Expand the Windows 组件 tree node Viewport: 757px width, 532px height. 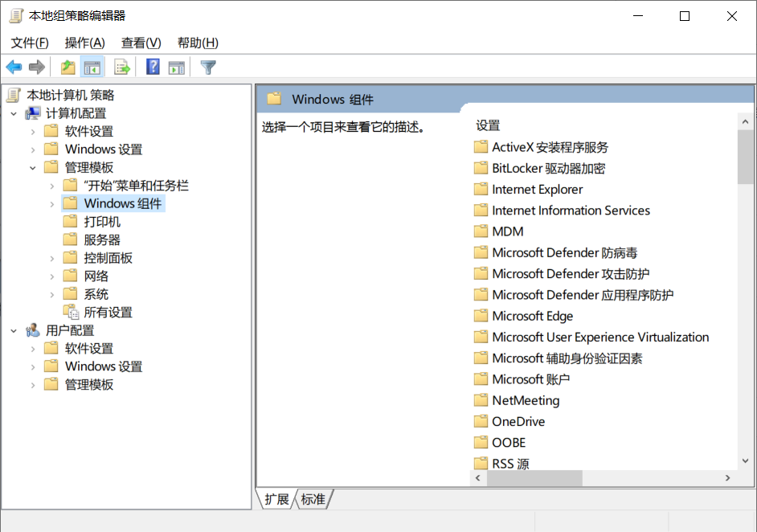(52, 204)
